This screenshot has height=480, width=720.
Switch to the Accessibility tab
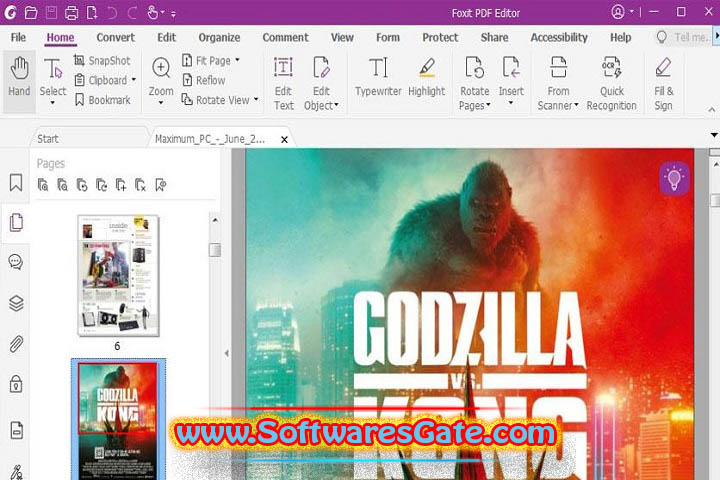559,38
